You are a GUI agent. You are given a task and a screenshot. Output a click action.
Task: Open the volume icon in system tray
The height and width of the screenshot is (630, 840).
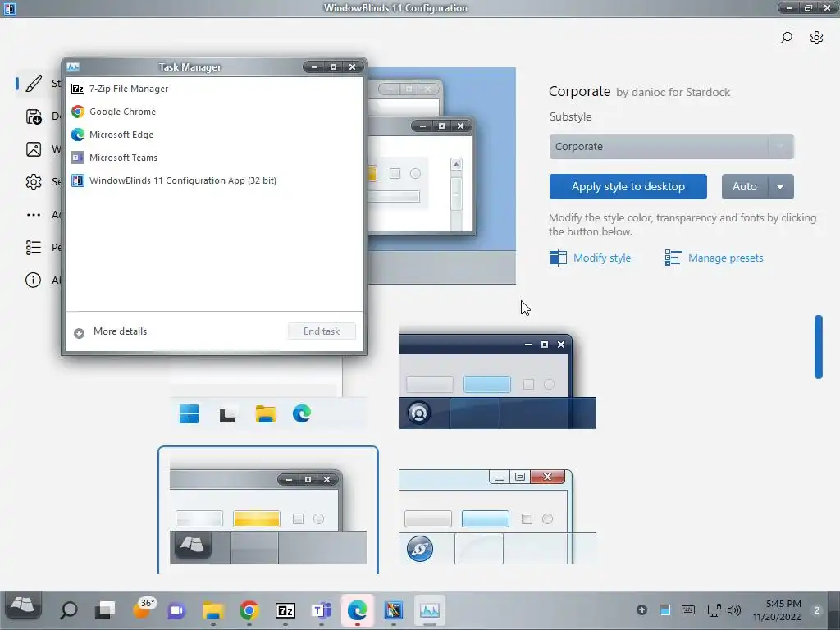(734, 610)
